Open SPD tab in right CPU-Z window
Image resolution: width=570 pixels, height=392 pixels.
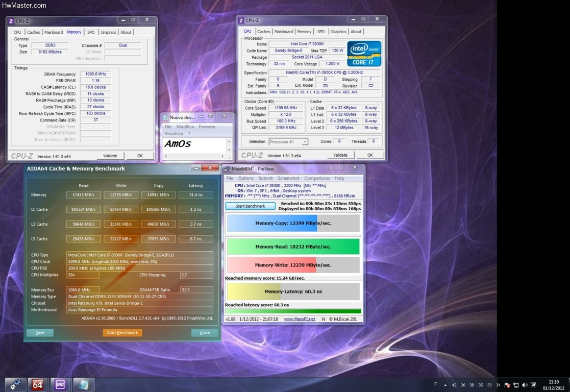tap(321, 32)
